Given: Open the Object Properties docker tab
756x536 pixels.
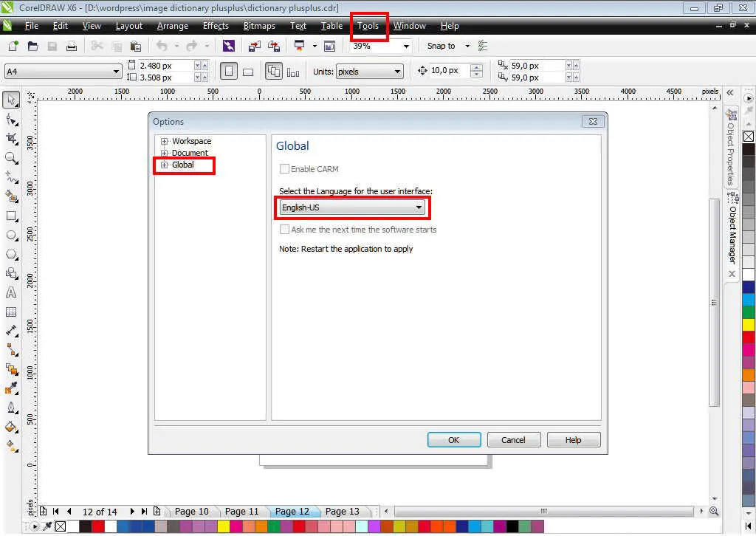Looking at the screenshot, I should (x=731, y=148).
